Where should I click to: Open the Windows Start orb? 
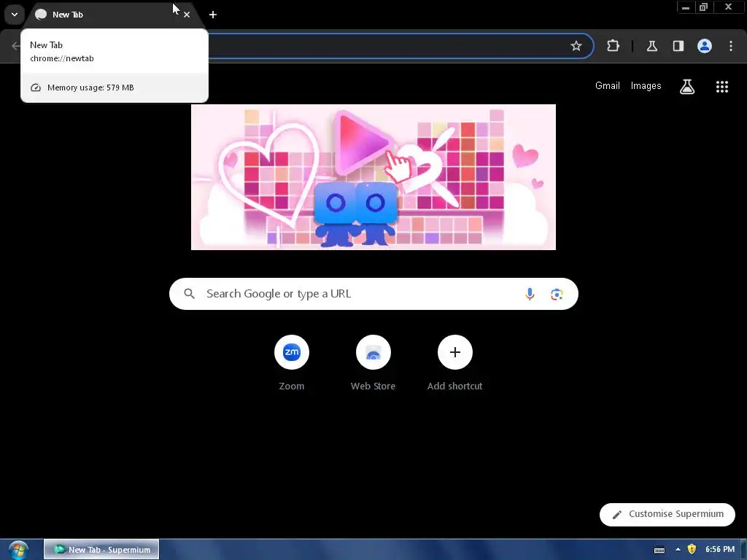18,550
